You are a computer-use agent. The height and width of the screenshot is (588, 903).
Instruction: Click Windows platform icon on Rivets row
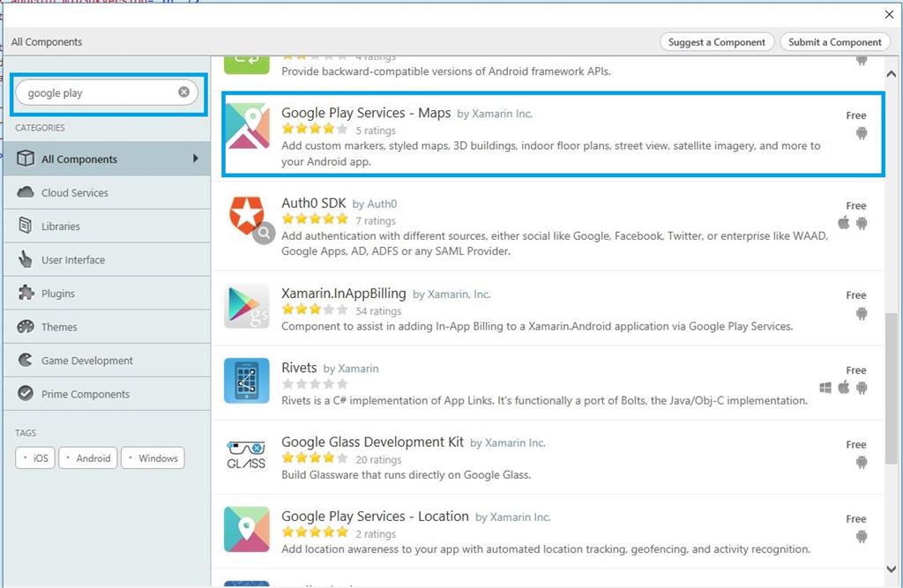[x=825, y=388]
